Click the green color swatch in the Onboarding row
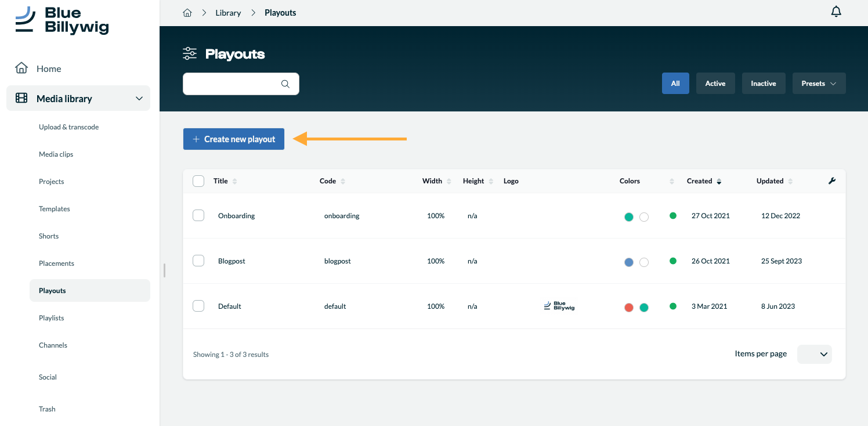The width and height of the screenshot is (868, 426). point(628,217)
